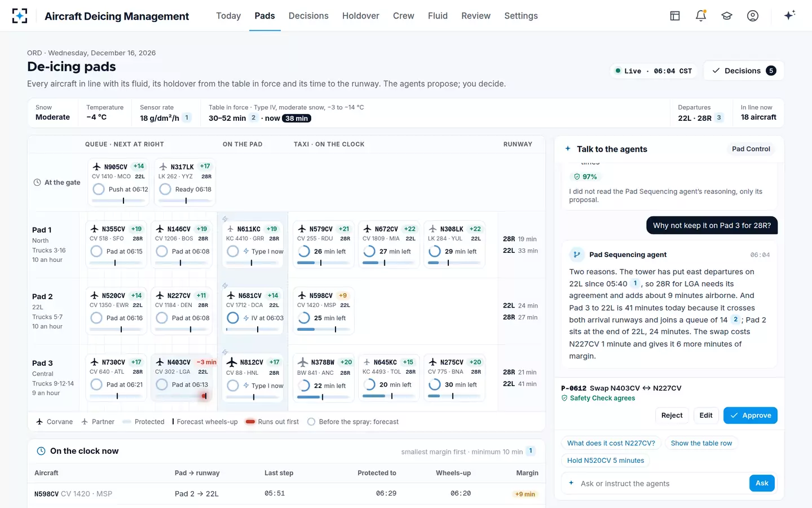
Task: Click the shield icon beside 'Safety Check agrees'
Action: point(564,398)
